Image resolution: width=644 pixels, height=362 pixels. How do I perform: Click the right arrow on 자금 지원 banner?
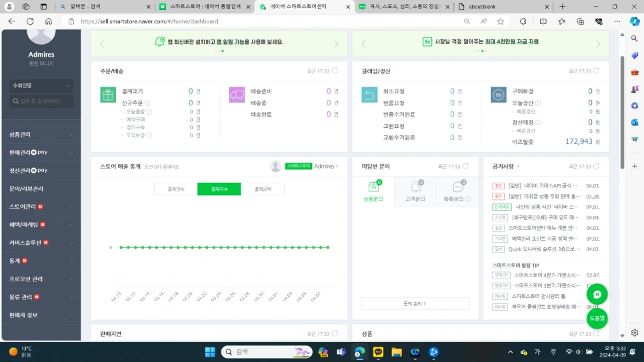point(598,43)
